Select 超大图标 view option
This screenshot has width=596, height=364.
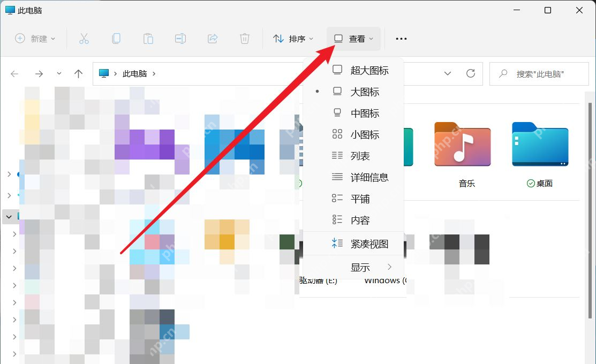pyautogui.click(x=353, y=70)
